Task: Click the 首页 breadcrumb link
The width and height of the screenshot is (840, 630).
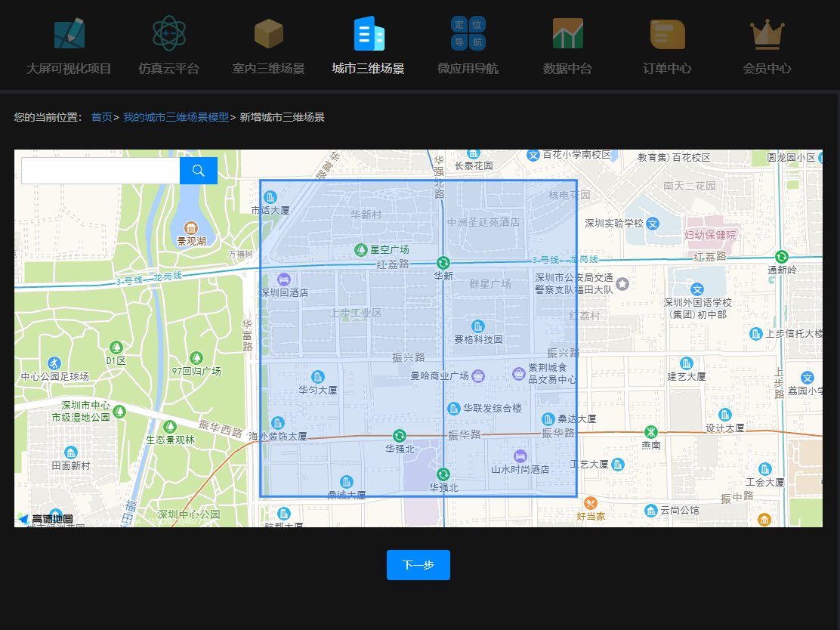Action: click(102, 117)
